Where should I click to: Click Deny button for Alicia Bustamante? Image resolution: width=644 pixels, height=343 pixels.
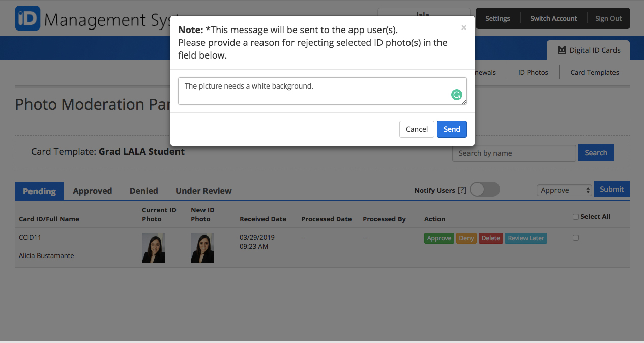click(x=466, y=238)
